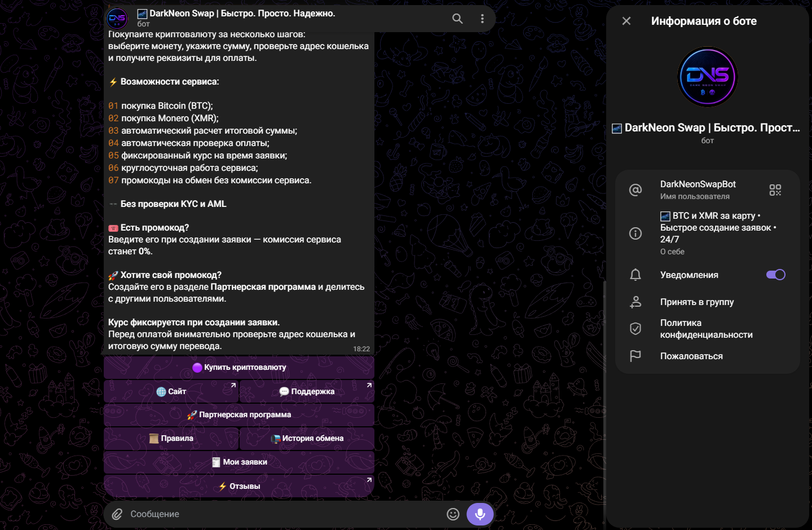Select Пожаловаться in info panel
The image size is (812, 530).
708,356
